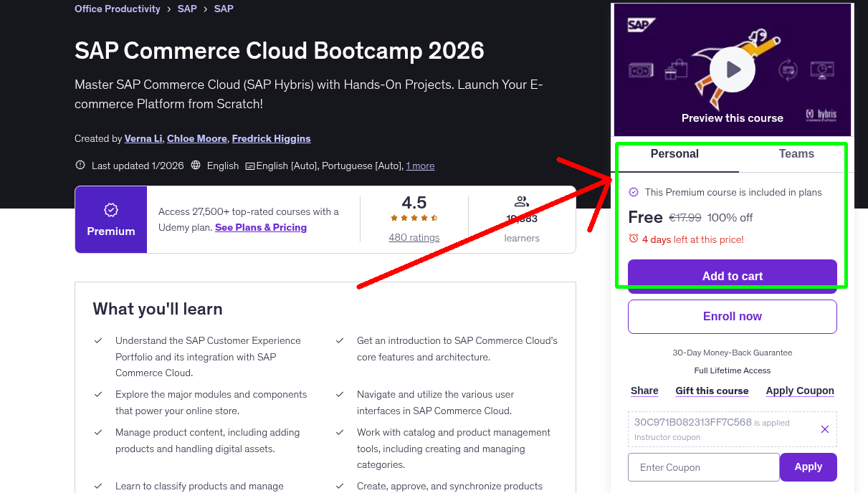The width and height of the screenshot is (868, 493).
Task: Play the course preview video
Action: tap(732, 69)
